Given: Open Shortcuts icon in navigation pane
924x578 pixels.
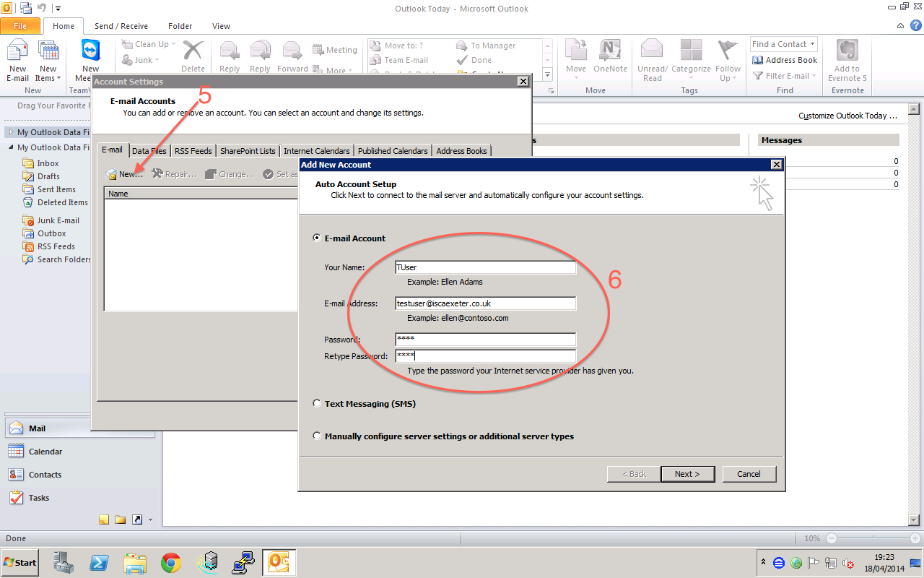Looking at the screenshot, I should [x=137, y=519].
